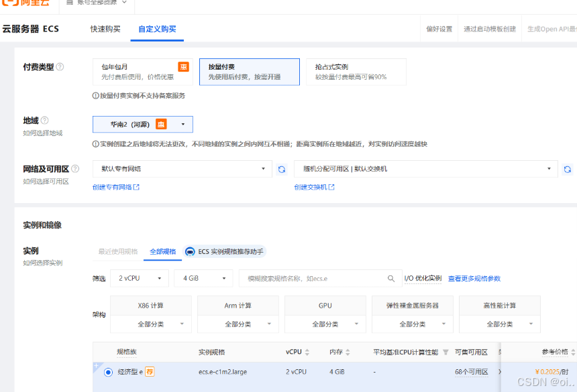Expand 全部分类 under GPU
Screen dimensions: 577x392
pyautogui.click(x=325, y=324)
